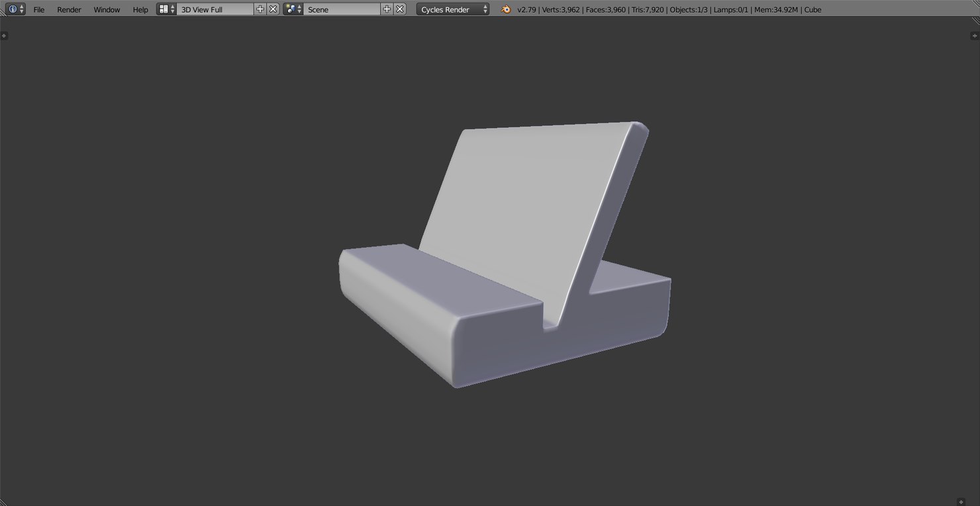Click the Blender logo in the header
Viewport: 980px width, 506px height.
click(505, 9)
